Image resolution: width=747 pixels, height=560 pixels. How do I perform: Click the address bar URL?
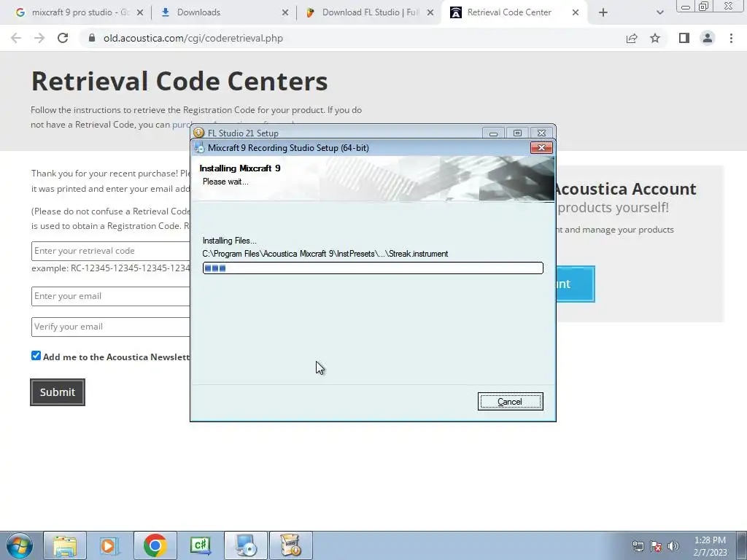(x=193, y=38)
